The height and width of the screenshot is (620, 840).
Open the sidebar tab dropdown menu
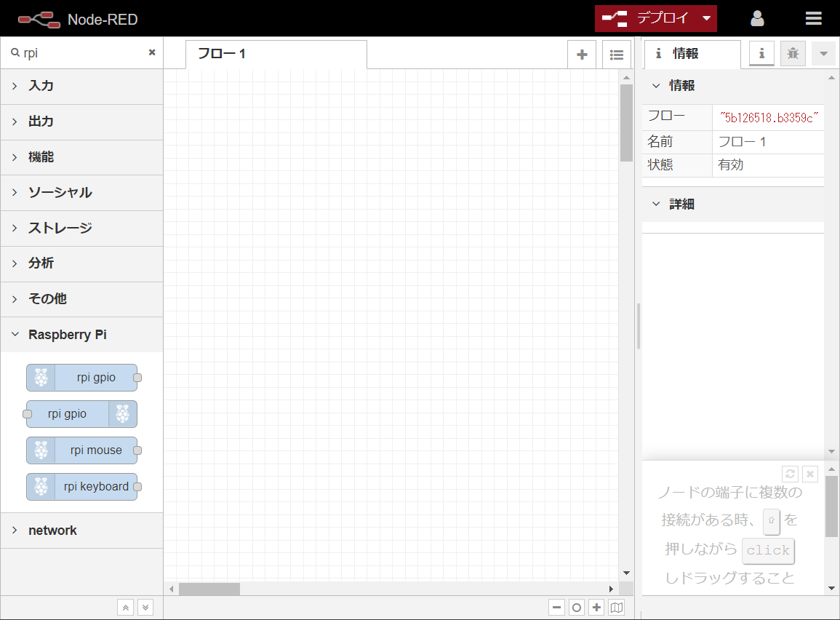[824, 54]
